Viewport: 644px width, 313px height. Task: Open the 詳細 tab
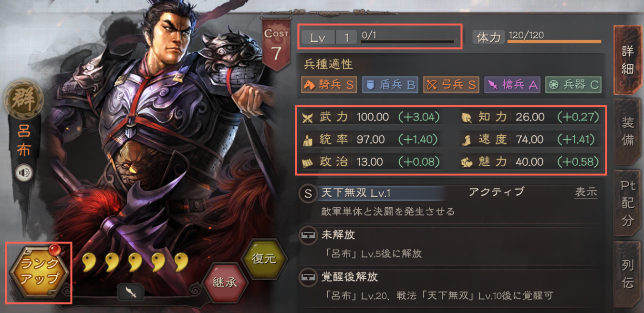(627, 60)
